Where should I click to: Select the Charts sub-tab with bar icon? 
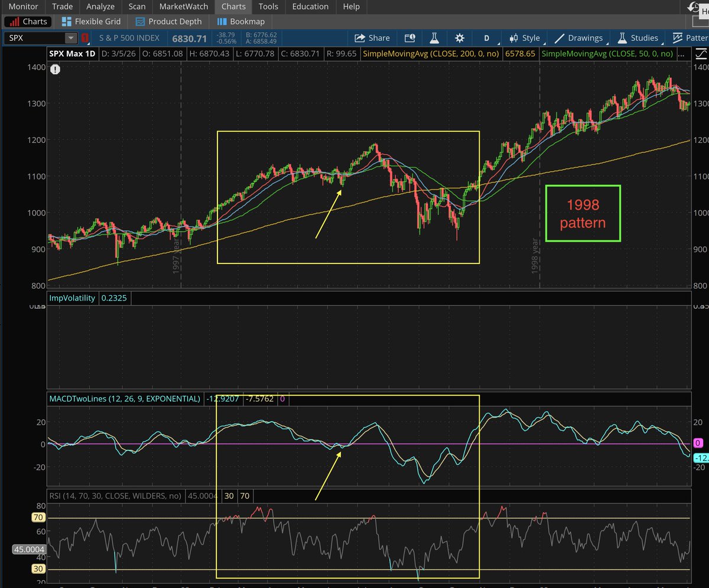coord(28,22)
